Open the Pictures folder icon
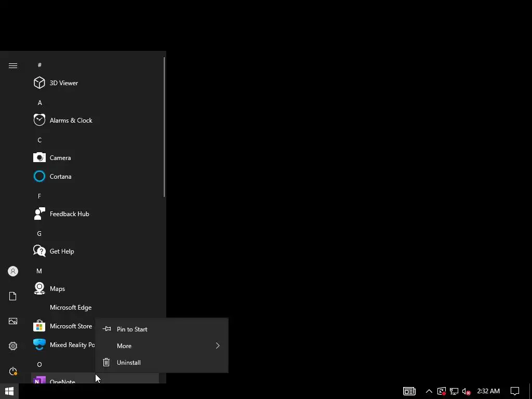This screenshot has width=532, height=399. point(13,321)
